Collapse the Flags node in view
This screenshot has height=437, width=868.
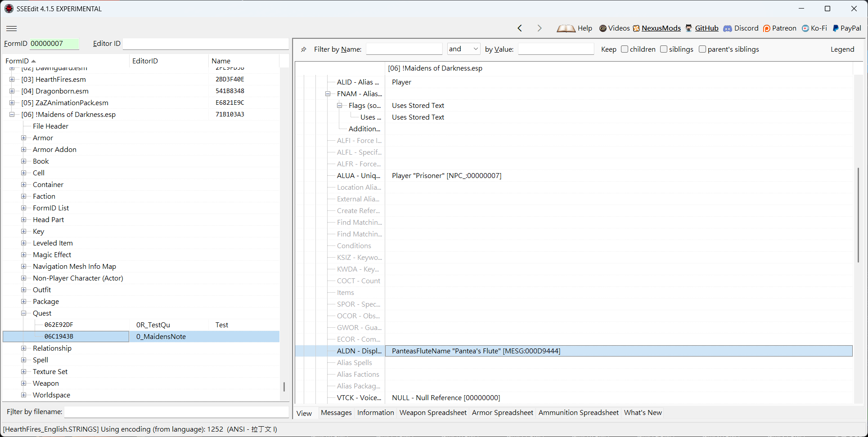point(340,105)
